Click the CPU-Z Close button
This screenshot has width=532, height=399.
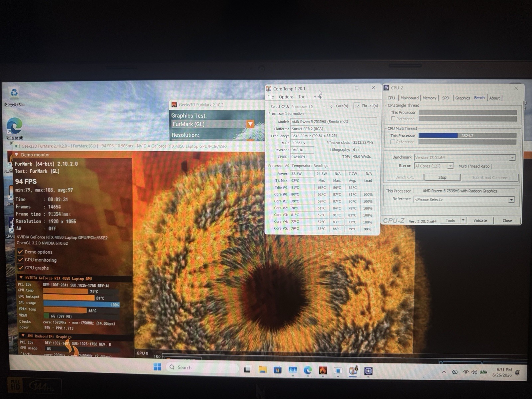coord(507,220)
